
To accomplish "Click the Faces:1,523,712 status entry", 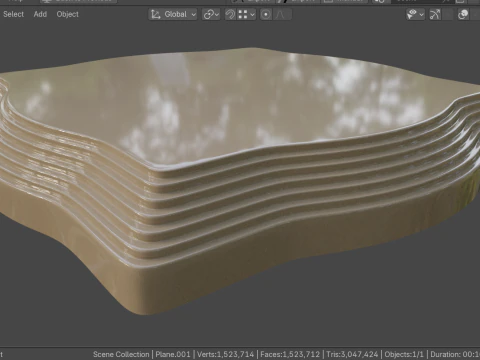I will [290, 354].
